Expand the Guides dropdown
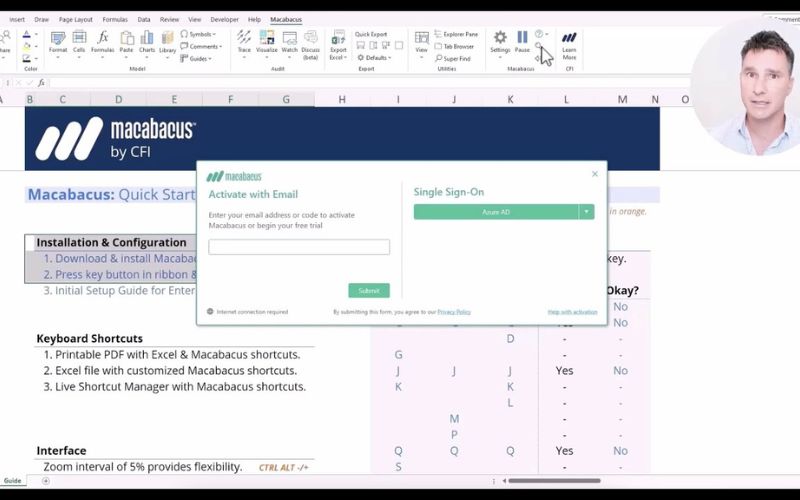 click(196, 59)
